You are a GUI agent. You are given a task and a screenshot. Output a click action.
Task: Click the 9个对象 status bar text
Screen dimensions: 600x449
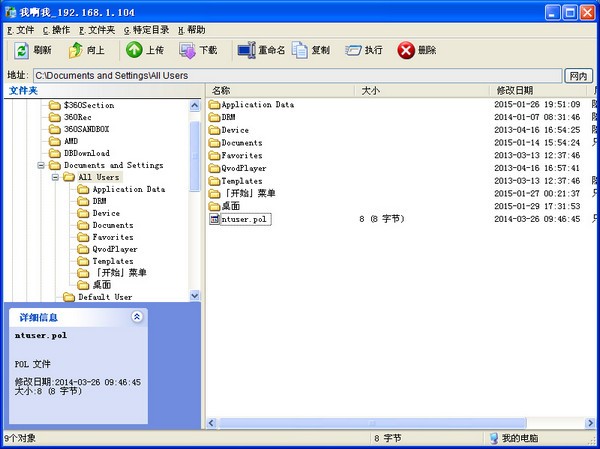pos(20,438)
